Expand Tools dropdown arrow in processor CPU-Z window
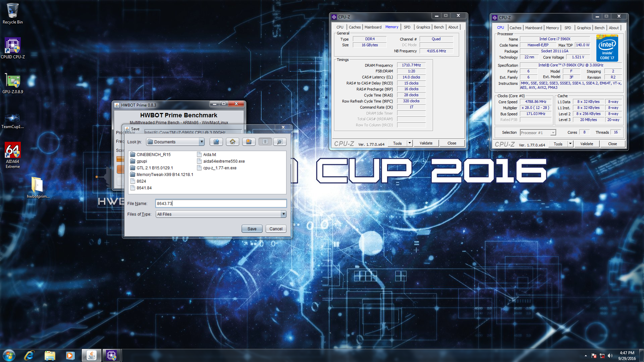 point(570,144)
